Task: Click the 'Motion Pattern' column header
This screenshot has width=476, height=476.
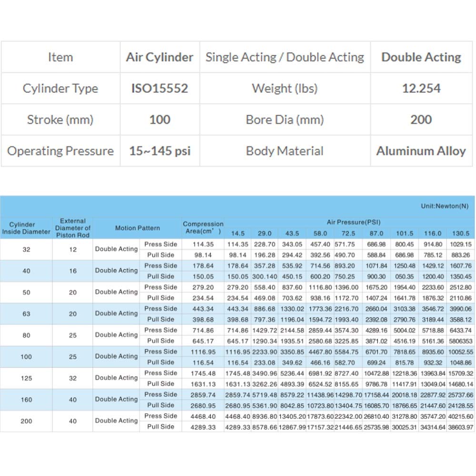Action: [x=138, y=228]
